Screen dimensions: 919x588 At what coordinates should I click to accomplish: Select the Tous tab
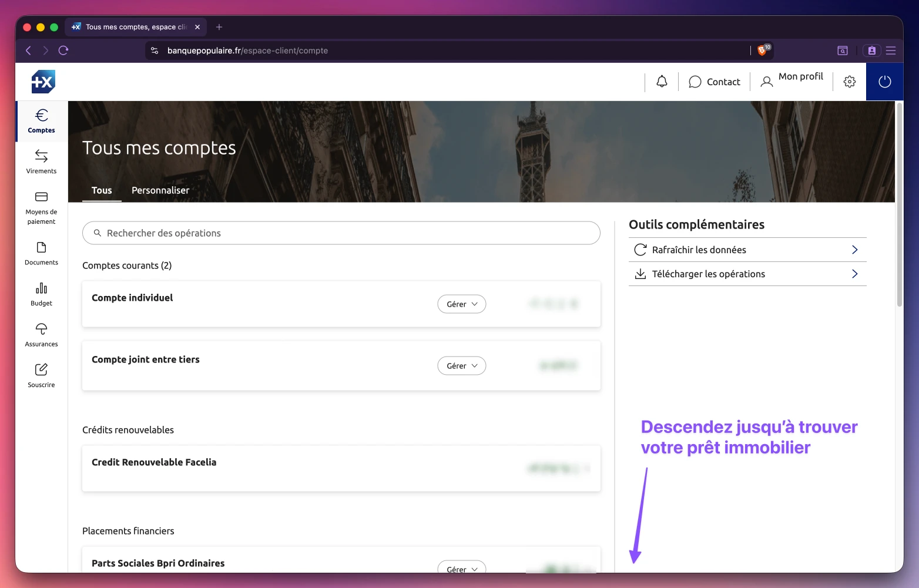[x=102, y=190]
